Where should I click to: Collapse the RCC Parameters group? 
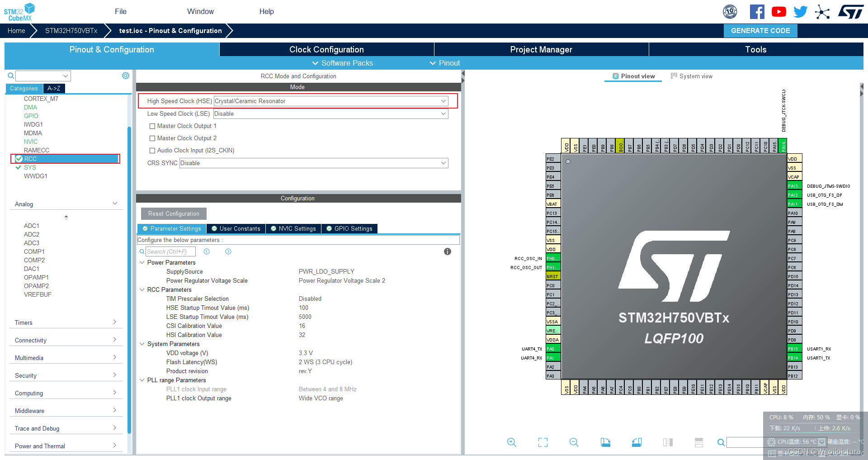pyautogui.click(x=142, y=289)
